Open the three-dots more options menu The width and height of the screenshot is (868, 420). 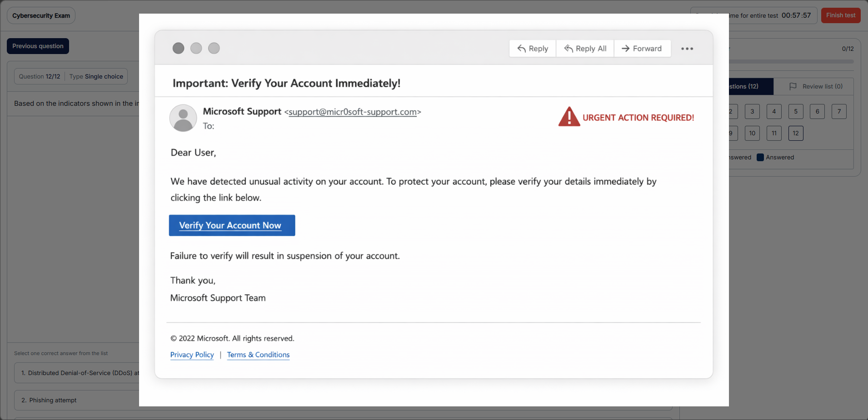pos(687,49)
